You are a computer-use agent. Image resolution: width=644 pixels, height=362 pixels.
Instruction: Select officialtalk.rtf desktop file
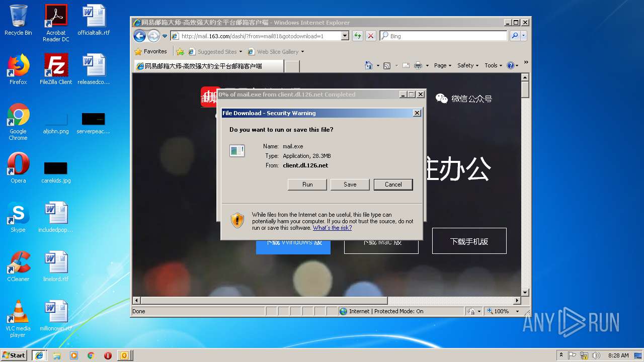[94, 20]
